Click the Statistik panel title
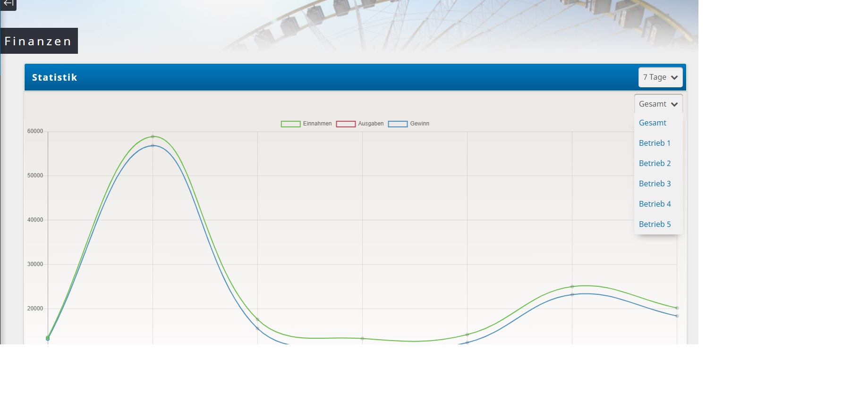The image size is (868, 417). pyautogui.click(x=54, y=77)
